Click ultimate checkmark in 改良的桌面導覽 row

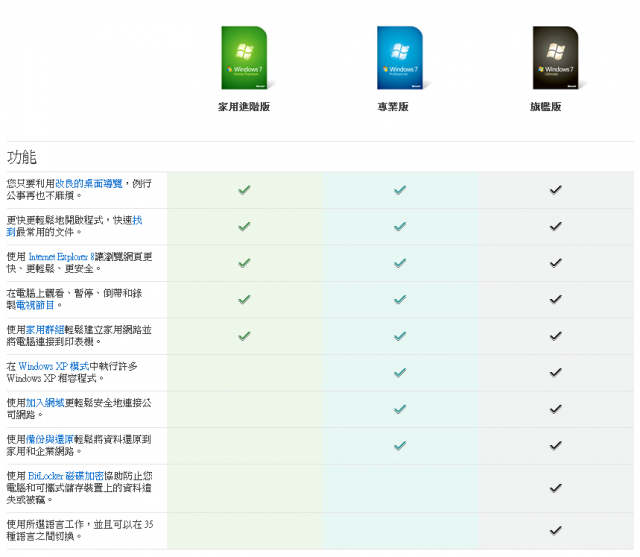tap(556, 190)
